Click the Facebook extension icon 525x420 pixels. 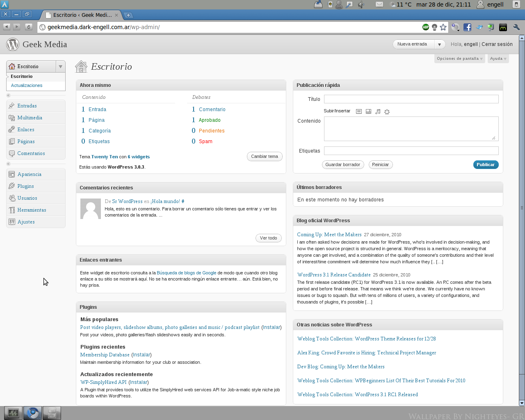(x=467, y=27)
